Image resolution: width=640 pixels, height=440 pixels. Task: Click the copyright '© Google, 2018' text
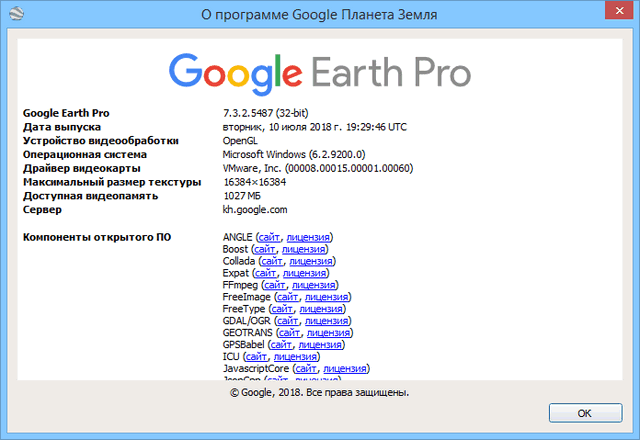[x=266, y=392]
